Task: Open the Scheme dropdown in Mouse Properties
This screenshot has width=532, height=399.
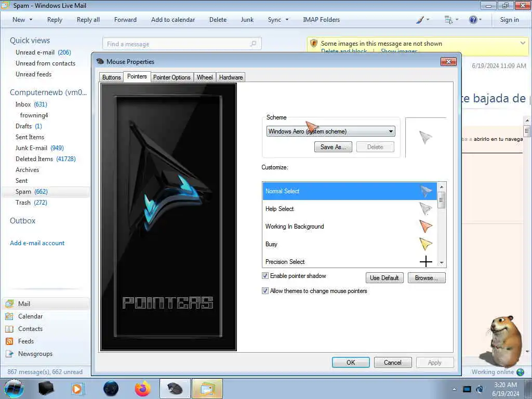Action: 331,131
